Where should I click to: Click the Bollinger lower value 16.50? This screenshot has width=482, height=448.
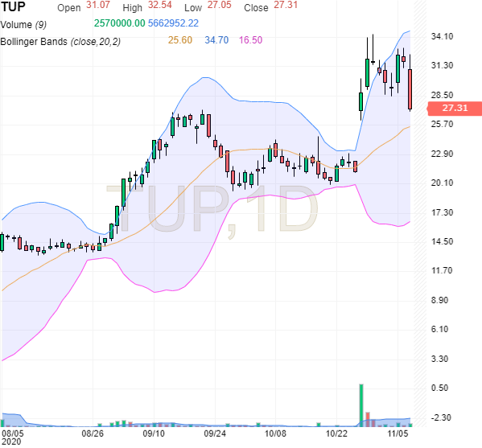click(x=250, y=40)
